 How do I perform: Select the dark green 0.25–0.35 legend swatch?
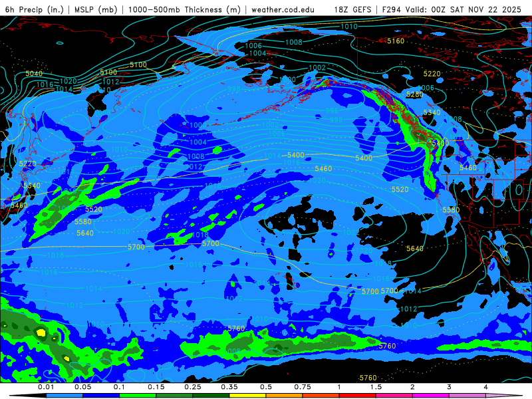coord(211,396)
